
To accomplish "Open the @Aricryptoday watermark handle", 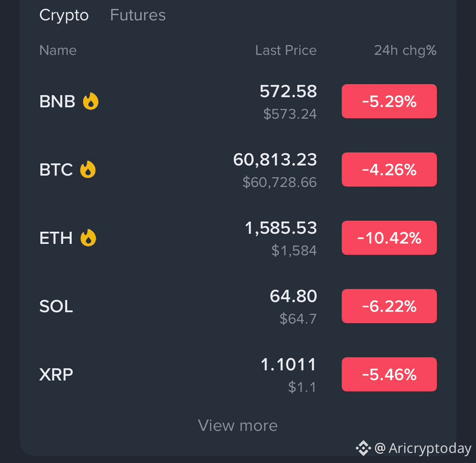I will pyautogui.click(x=423, y=449).
